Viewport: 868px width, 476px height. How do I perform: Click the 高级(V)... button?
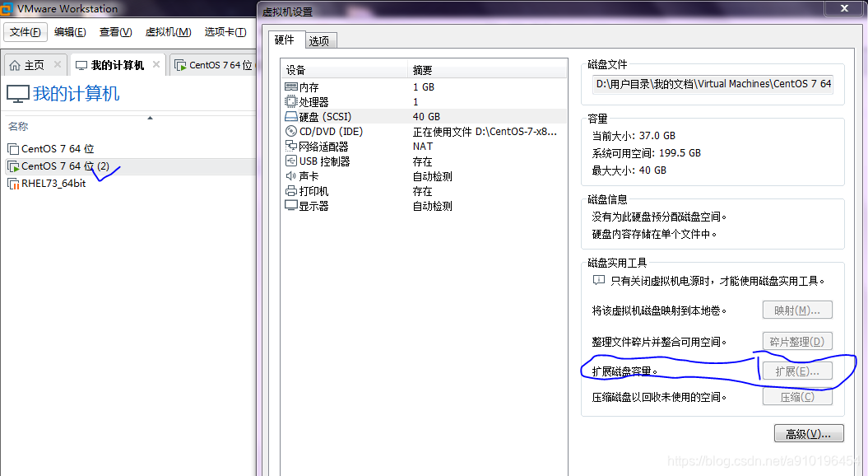(x=809, y=433)
